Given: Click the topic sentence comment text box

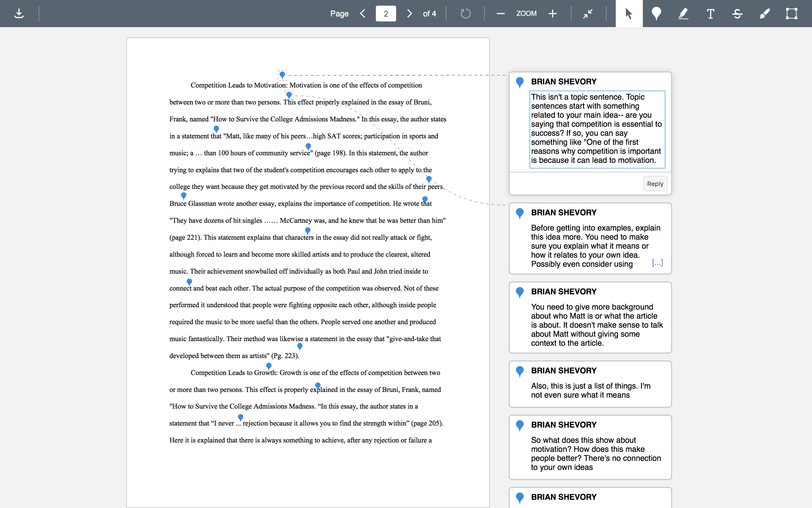Looking at the screenshot, I should coord(597,129).
